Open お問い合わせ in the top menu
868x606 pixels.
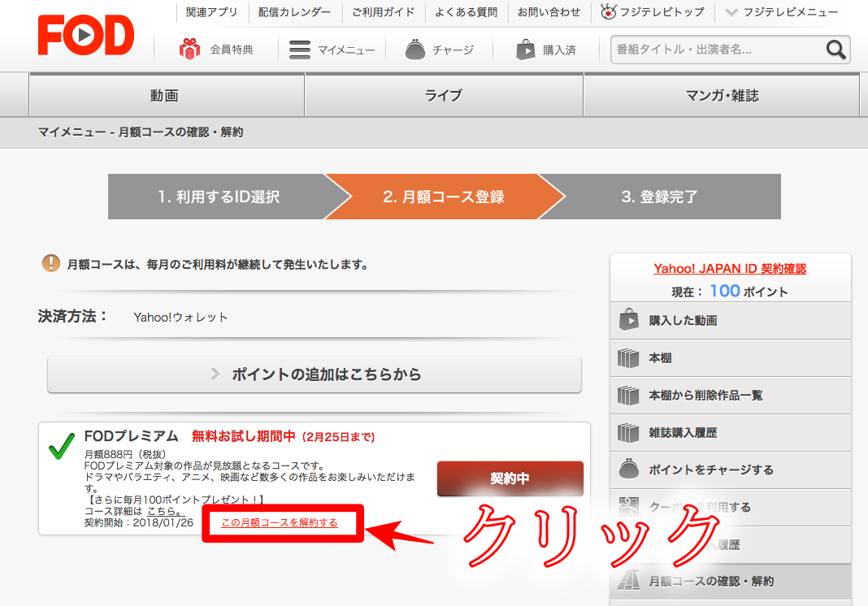(x=549, y=11)
